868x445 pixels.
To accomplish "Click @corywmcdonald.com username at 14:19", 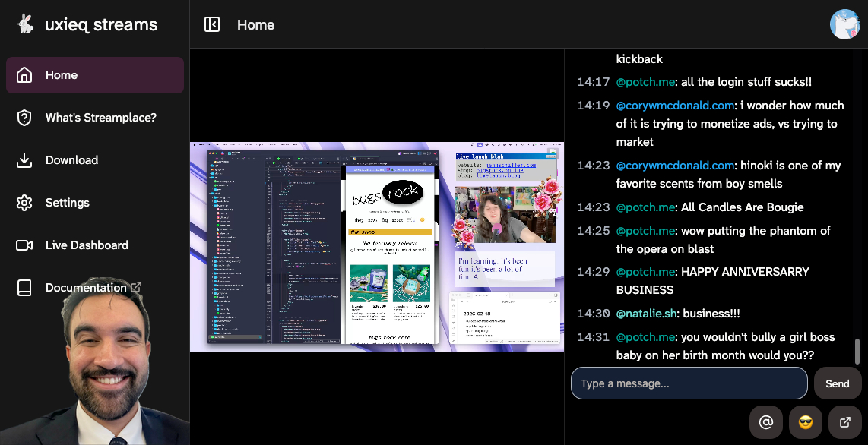I will (675, 106).
